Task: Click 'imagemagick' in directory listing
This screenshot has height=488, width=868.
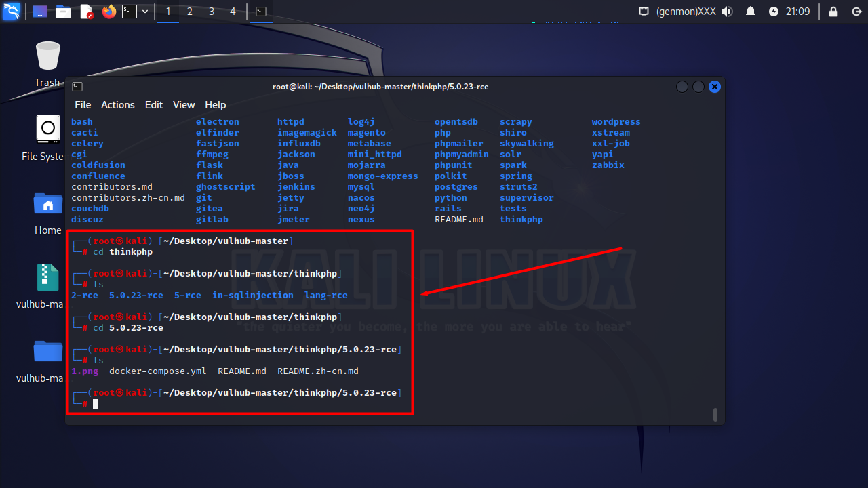Action: [x=307, y=132]
